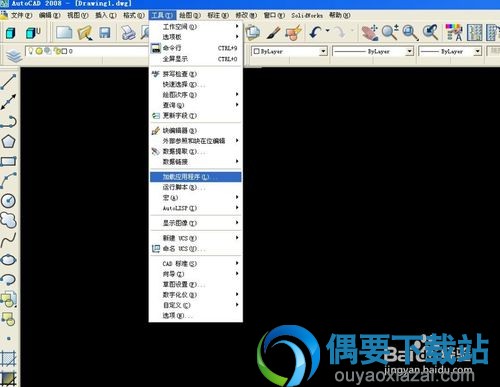This screenshot has width=500, height=387.
Task: Expand the 查询 submenu
Action: pyautogui.click(x=196, y=105)
